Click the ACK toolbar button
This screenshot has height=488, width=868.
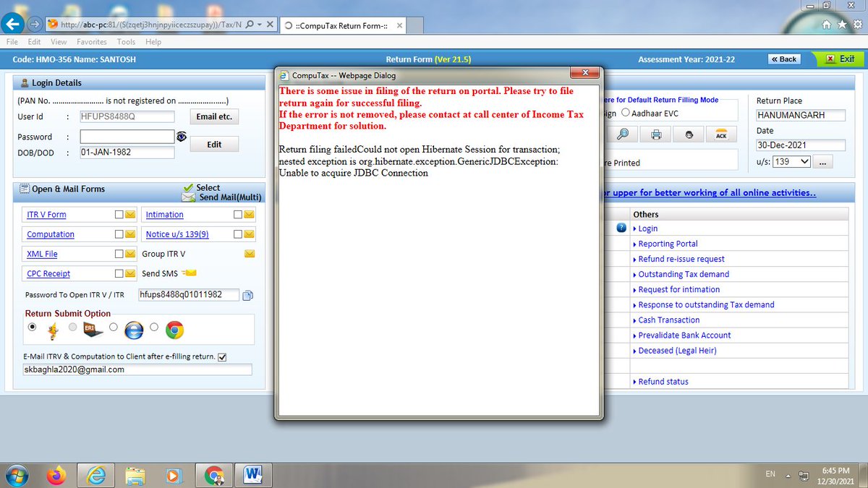721,134
